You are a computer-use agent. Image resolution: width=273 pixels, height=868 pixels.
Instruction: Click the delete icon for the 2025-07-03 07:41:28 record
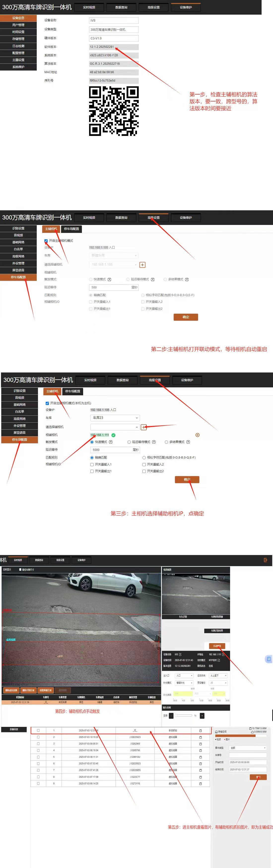201,770
